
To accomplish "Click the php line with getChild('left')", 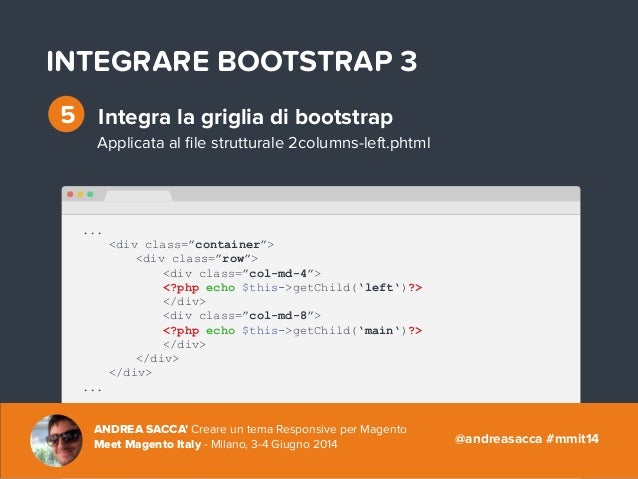I will [293, 288].
